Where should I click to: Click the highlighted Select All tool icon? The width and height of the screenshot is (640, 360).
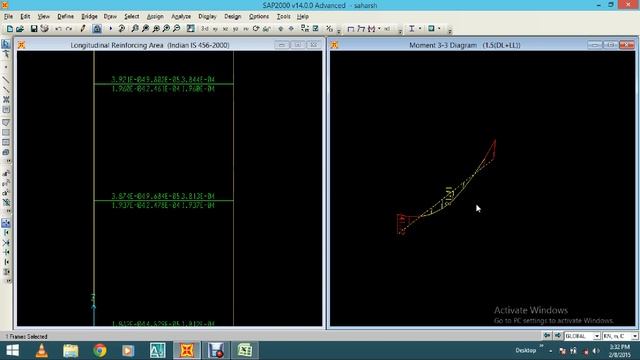point(6,223)
